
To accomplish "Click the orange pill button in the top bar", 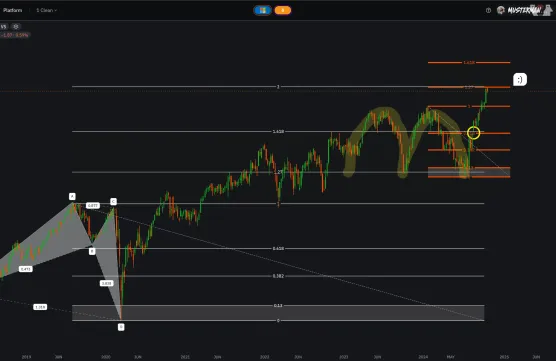I will click(x=283, y=10).
